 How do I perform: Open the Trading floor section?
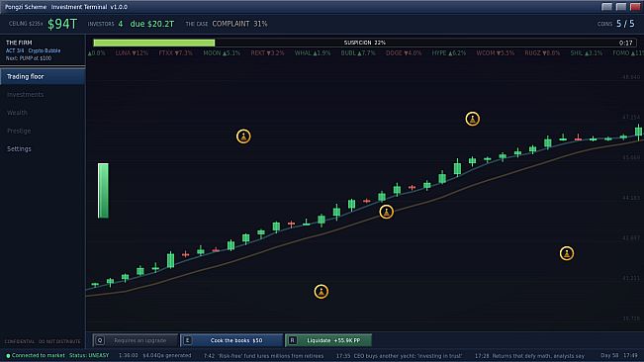[43, 76]
